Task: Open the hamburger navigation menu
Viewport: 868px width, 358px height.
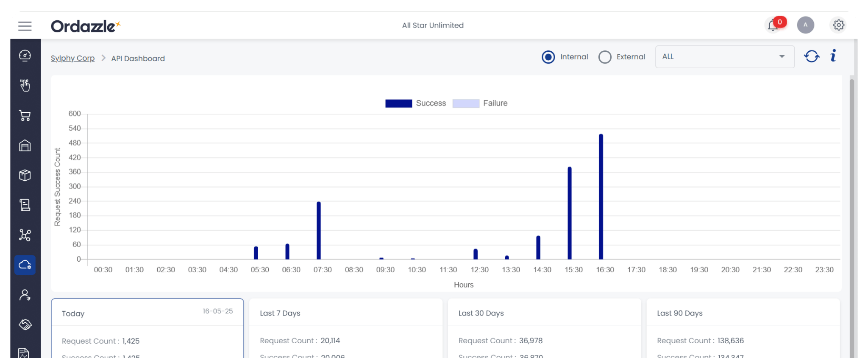Action: tap(25, 26)
